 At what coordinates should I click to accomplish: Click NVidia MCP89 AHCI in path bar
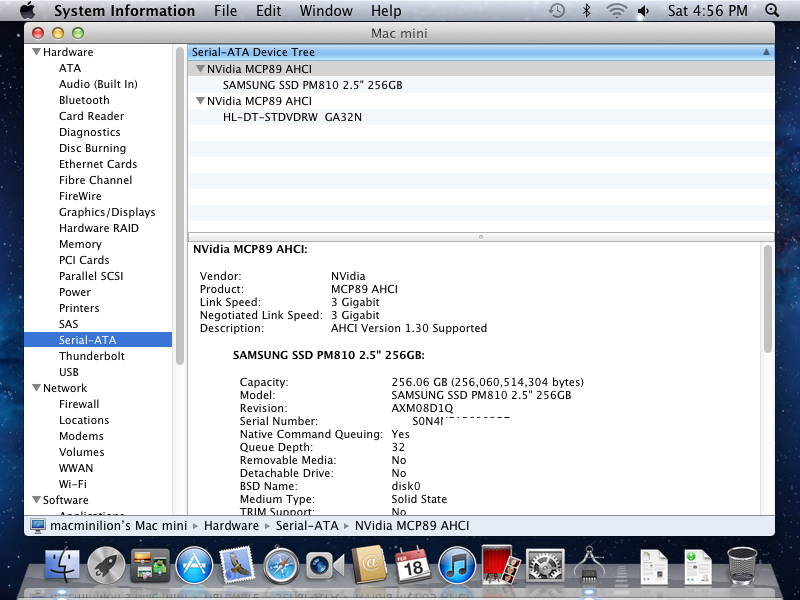tap(412, 526)
